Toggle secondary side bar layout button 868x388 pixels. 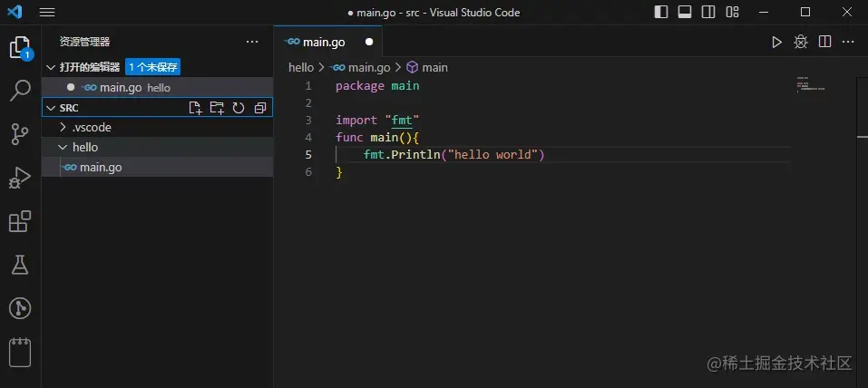point(708,12)
